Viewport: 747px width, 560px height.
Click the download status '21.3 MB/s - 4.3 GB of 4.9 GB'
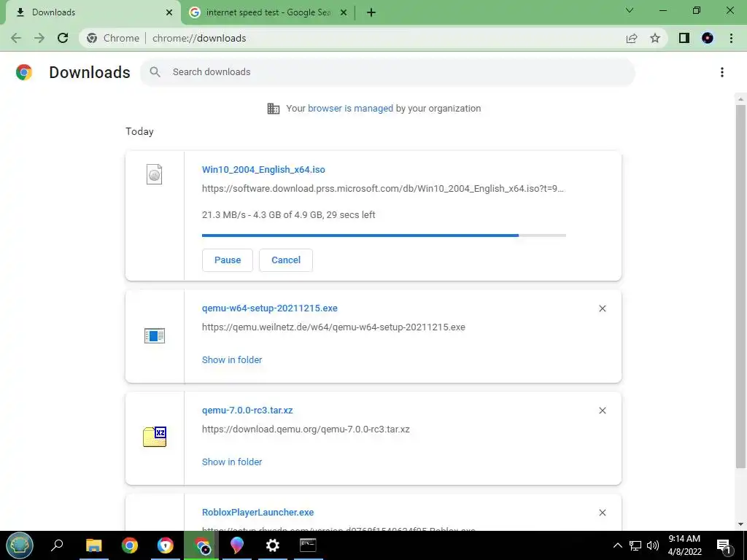pos(262,215)
